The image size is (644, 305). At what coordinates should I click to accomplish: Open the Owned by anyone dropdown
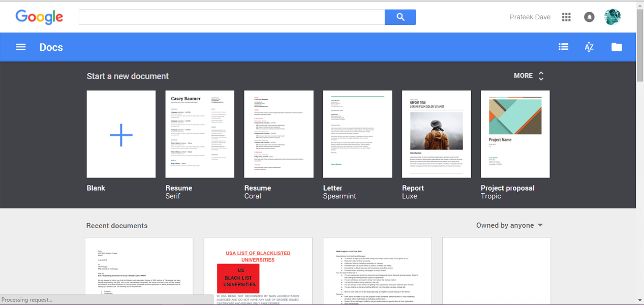(509, 225)
